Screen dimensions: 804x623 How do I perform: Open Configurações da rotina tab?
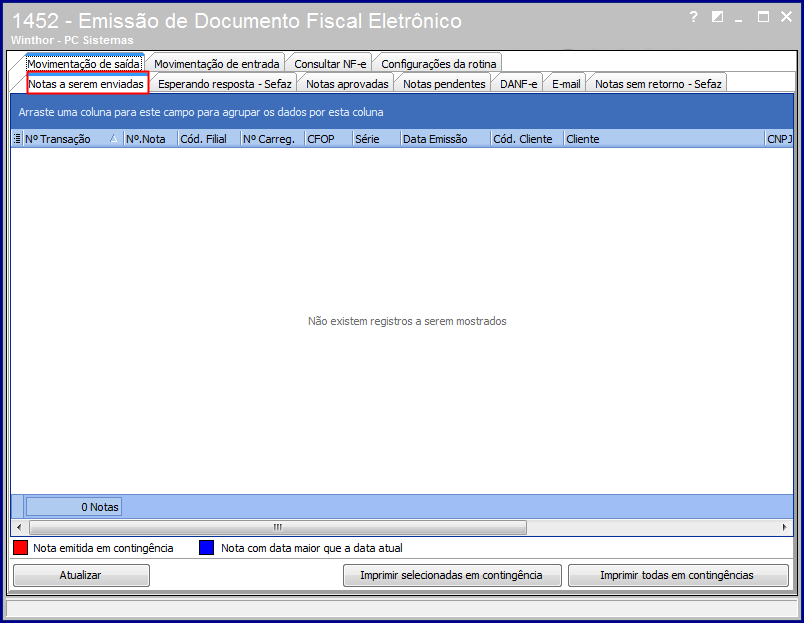pos(438,64)
